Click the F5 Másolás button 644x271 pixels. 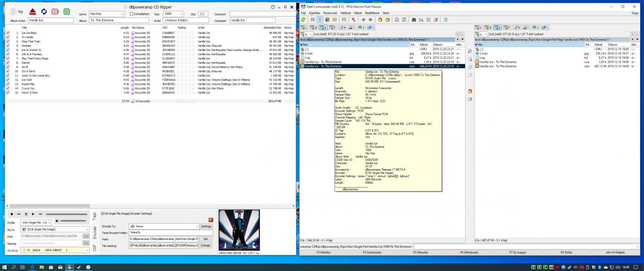click(x=421, y=252)
